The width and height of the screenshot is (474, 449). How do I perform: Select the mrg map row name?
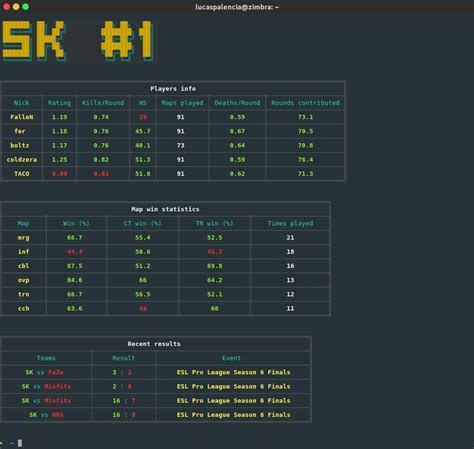click(23, 238)
